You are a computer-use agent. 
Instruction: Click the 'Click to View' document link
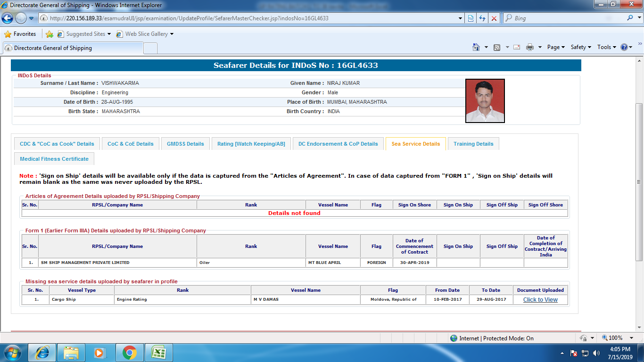[540, 300]
